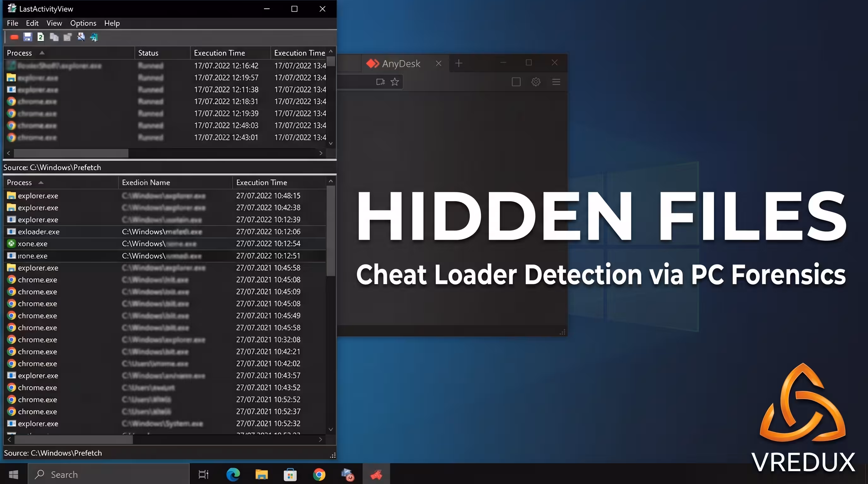This screenshot has width=868, height=484.
Task: Sort upper list by Process column header
Action: (69, 53)
